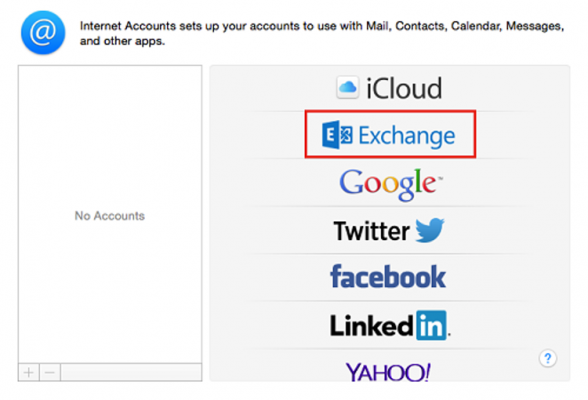
Task: Choose the Exchange text label
Action: (406, 136)
